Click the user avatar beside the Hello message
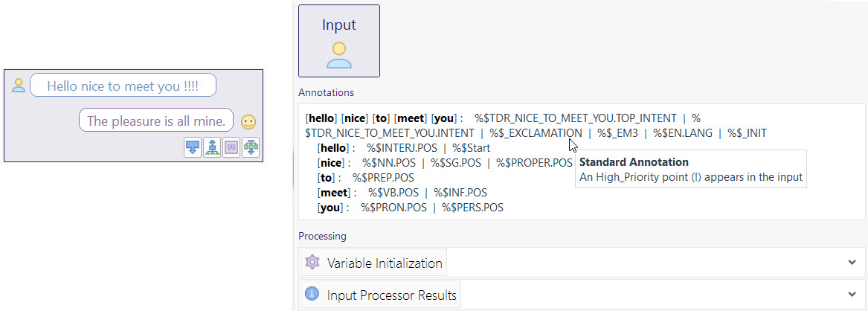 [x=19, y=86]
